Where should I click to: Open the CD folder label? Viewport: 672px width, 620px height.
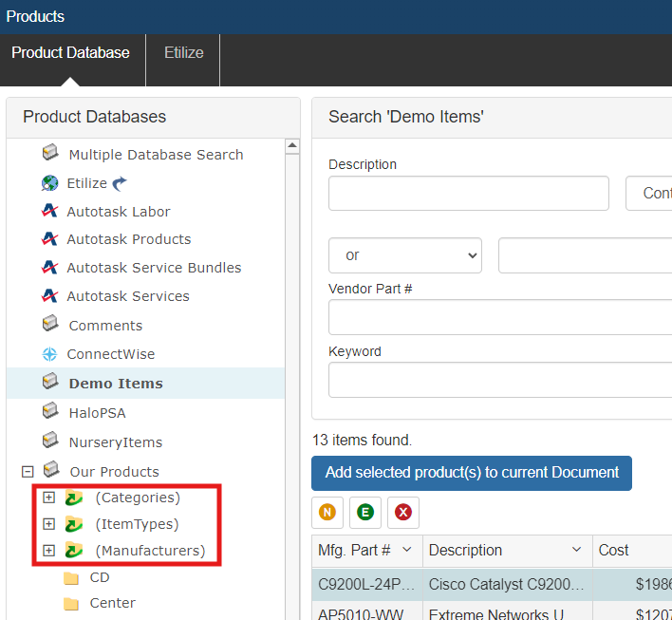click(x=100, y=577)
